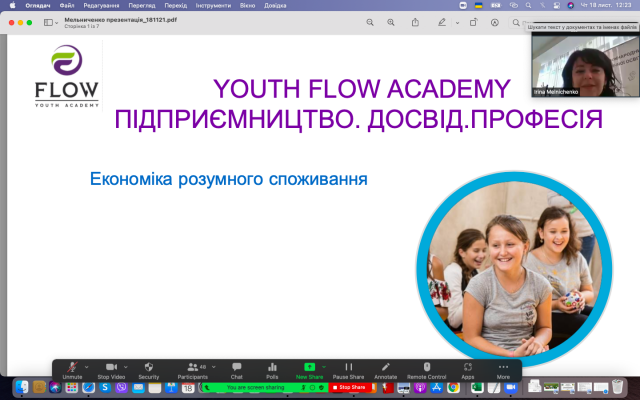Click the Zoom status icon in menu bar

pyautogui.click(x=463, y=5)
